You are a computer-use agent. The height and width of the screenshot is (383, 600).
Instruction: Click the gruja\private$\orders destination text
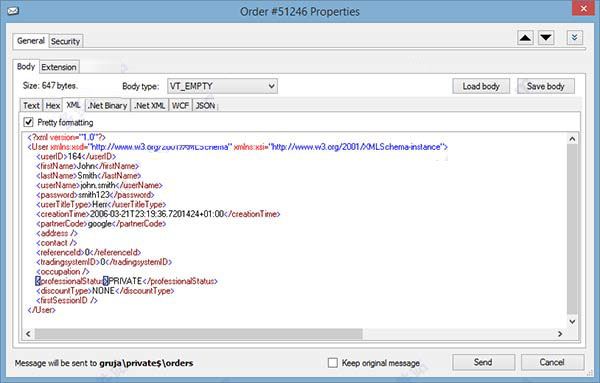point(146,363)
